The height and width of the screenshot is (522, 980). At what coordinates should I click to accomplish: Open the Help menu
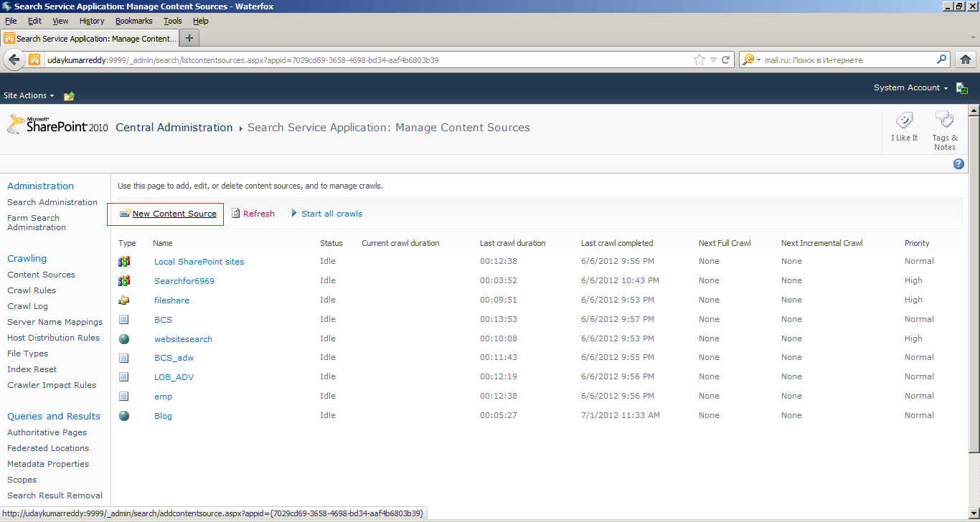[x=201, y=21]
